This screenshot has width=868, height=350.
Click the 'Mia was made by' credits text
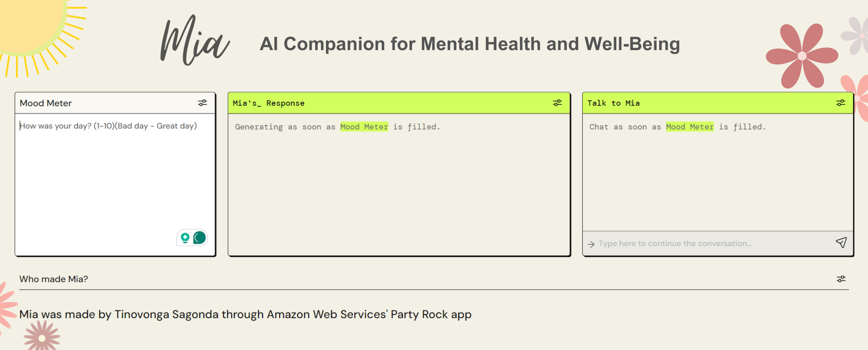[245, 314]
